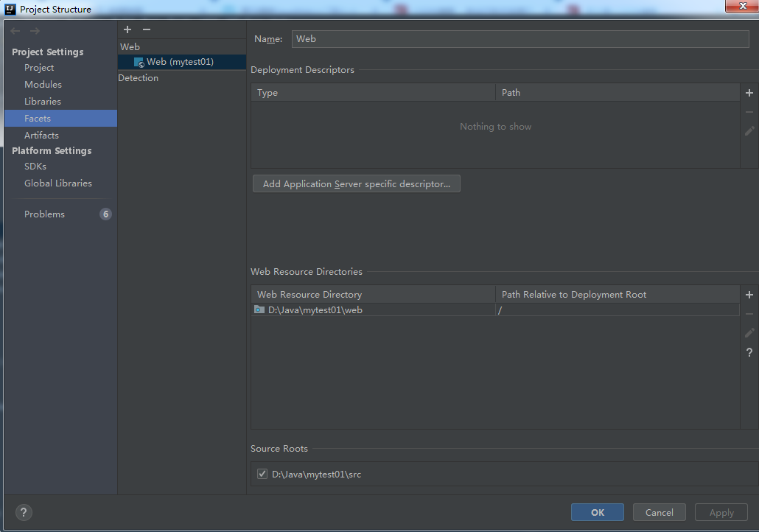759x532 pixels.
Task: Confirm with the OK button
Action: click(598, 512)
